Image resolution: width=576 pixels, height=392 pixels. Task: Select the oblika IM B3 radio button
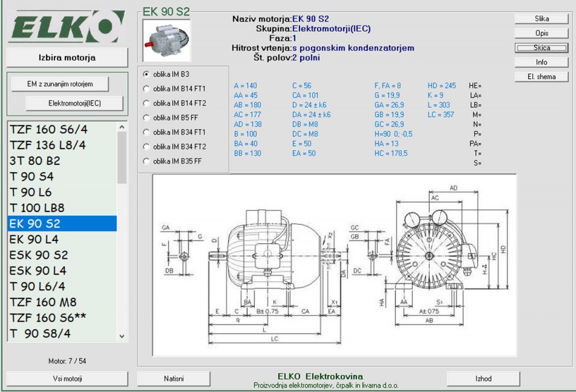(x=146, y=74)
